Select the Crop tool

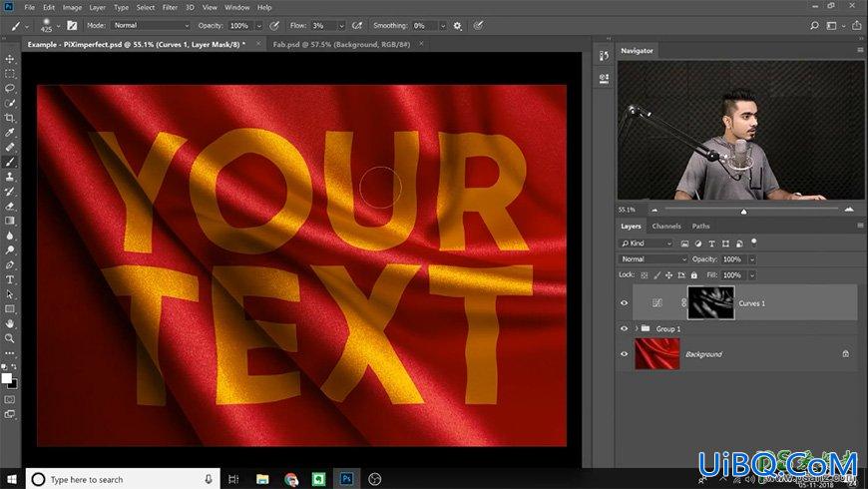tap(10, 118)
